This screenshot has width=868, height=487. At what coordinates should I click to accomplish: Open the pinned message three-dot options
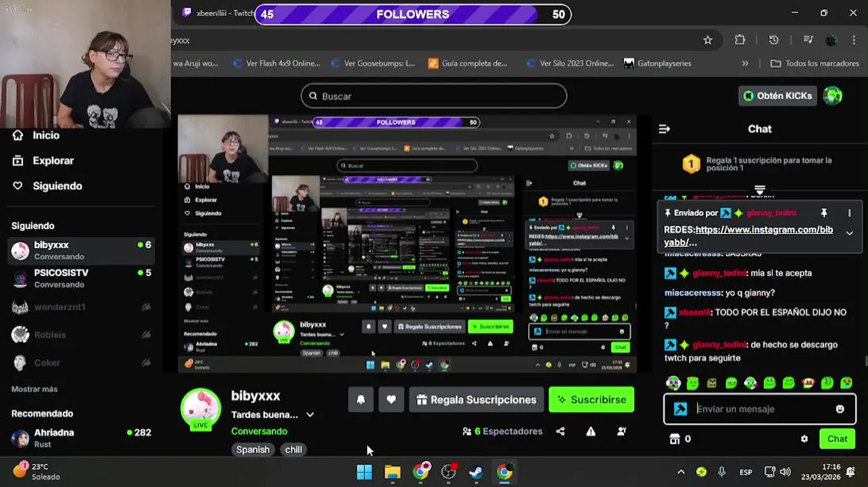849,213
